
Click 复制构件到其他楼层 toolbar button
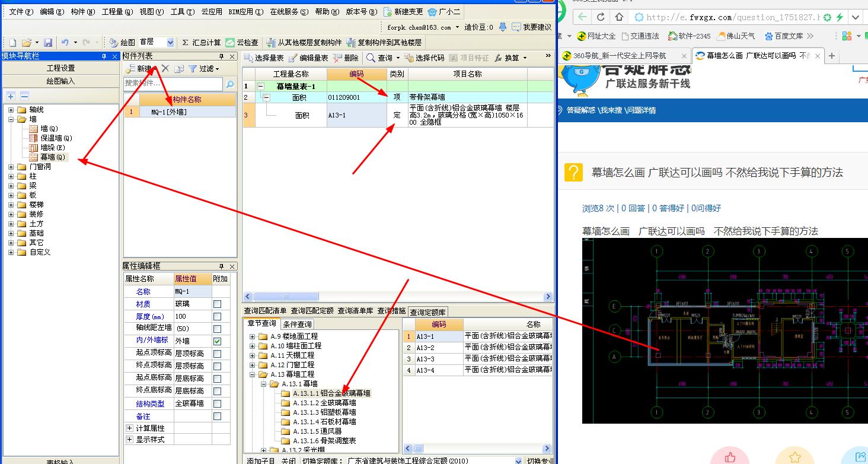click(x=384, y=43)
